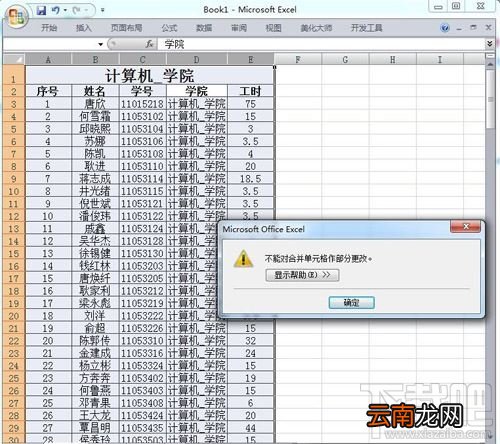The width and height of the screenshot is (500, 444).
Task: Select column C header
Action: coord(142,59)
